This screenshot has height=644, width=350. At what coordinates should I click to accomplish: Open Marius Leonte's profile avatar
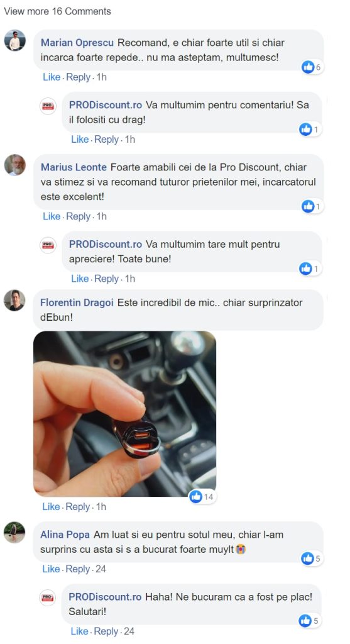coord(15,165)
